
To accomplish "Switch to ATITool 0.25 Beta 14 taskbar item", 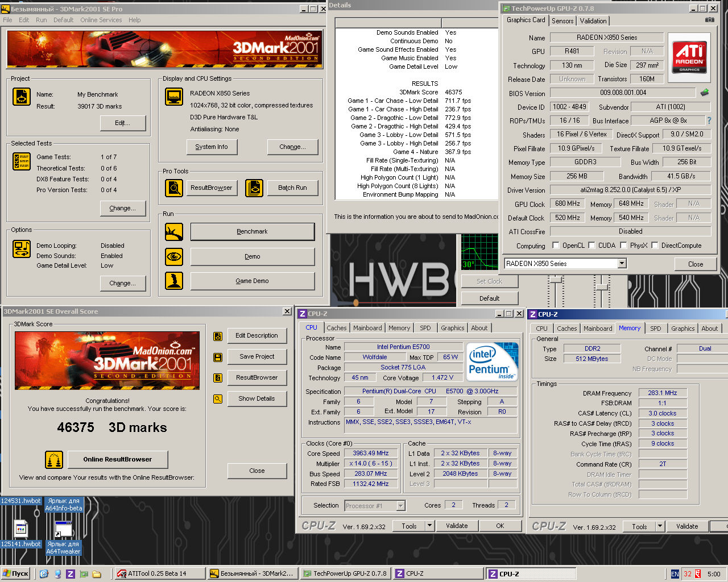I will point(159,574).
